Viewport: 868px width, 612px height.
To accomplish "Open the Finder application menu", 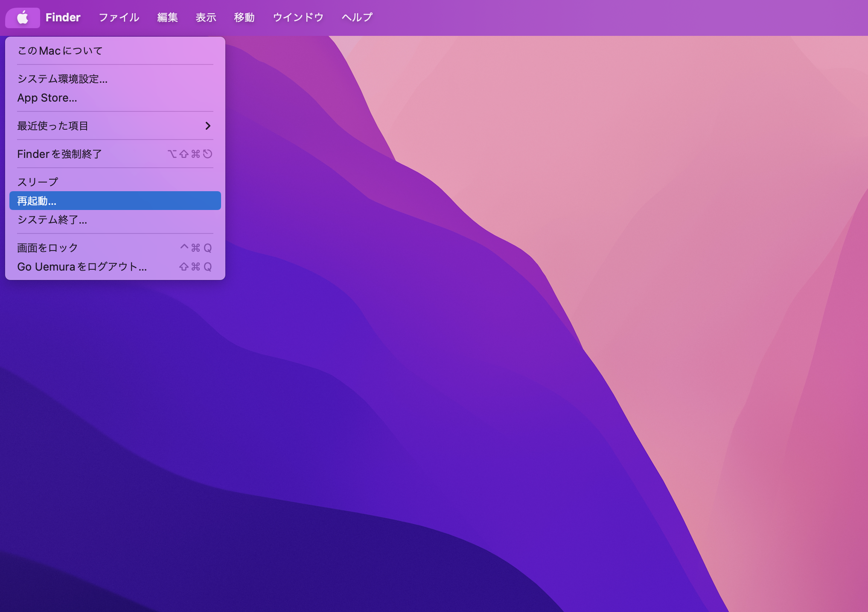I will [x=63, y=17].
